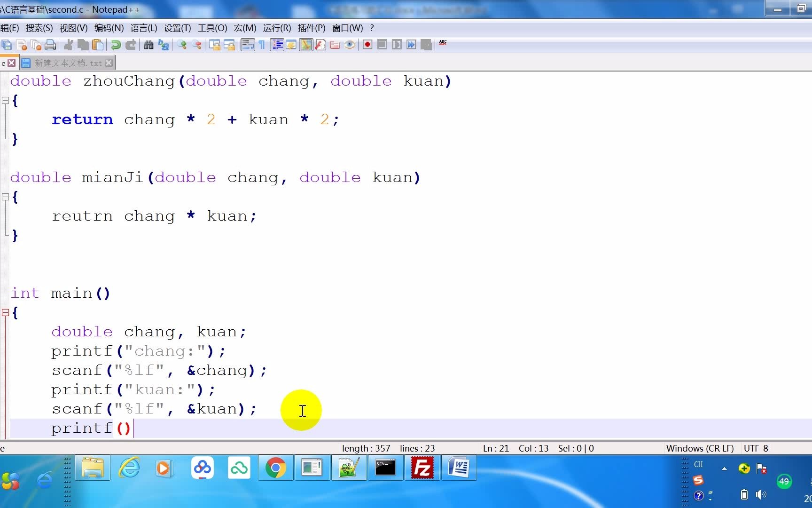The width and height of the screenshot is (812, 508).
Task: Toggle word wrap in the toolbar
Action: 248,45
